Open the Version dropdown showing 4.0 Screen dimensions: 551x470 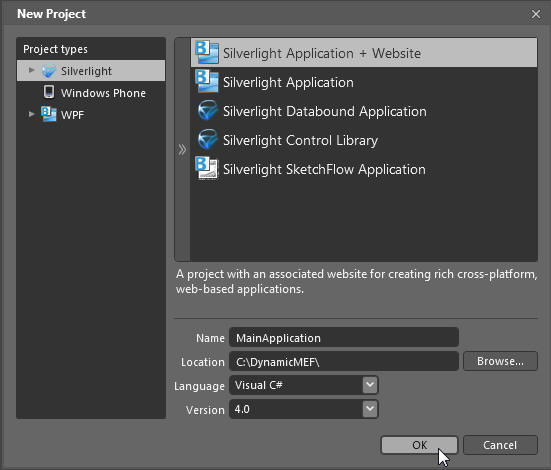click(304, 409)
